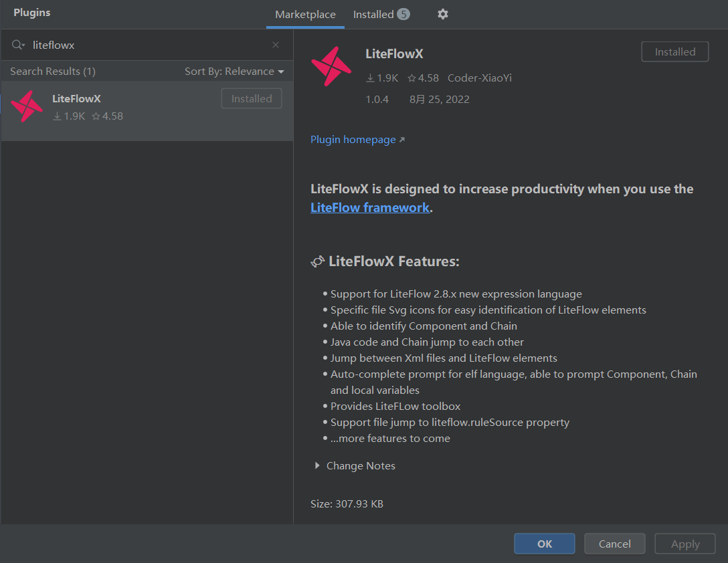Click the Search Results (1) label
The image size is (728, 563).
(x=53, y=72)
